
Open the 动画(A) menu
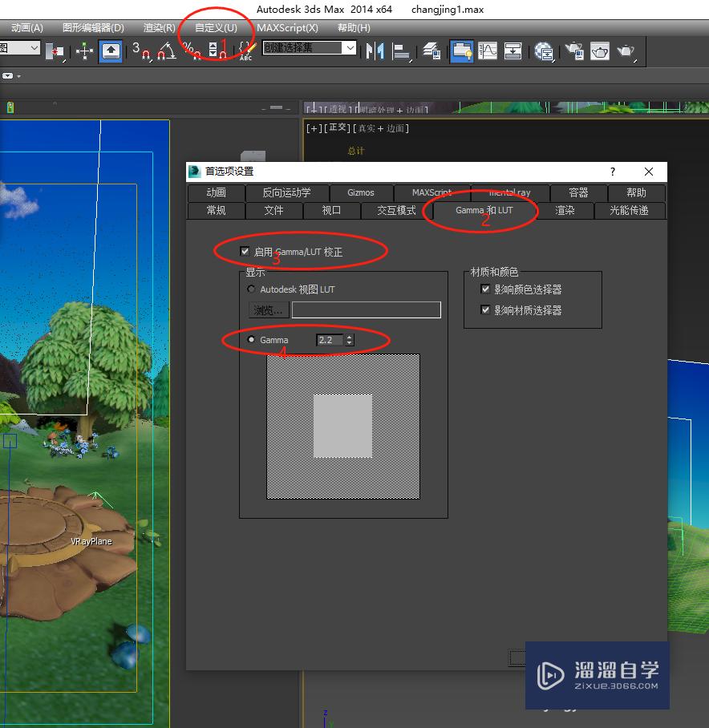pyautogui.click(x=27, y=28)
